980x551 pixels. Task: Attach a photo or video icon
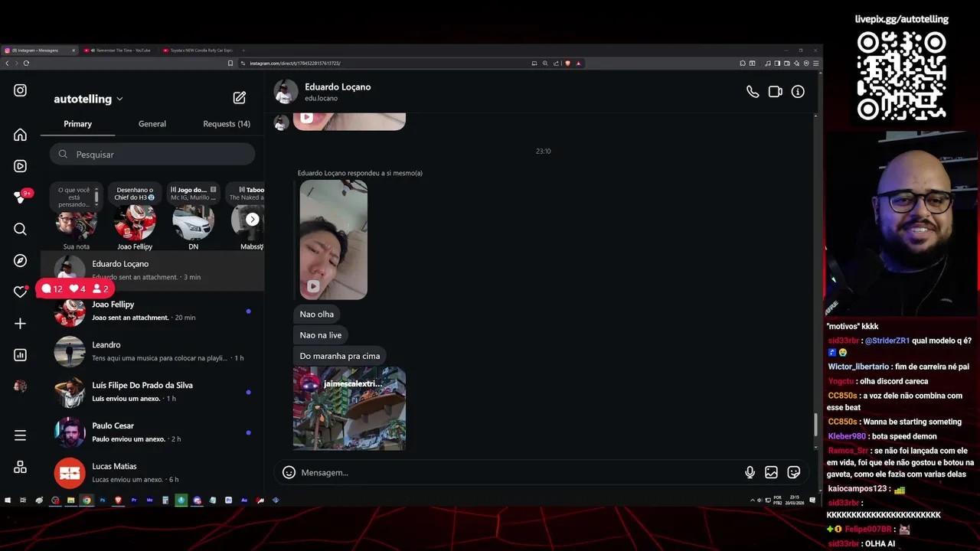point(772,472)
